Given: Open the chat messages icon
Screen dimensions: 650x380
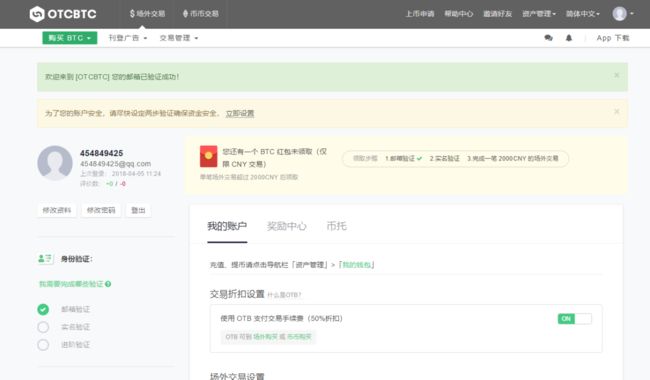Looking at the screenshot, I should click(x=548, y=38).
